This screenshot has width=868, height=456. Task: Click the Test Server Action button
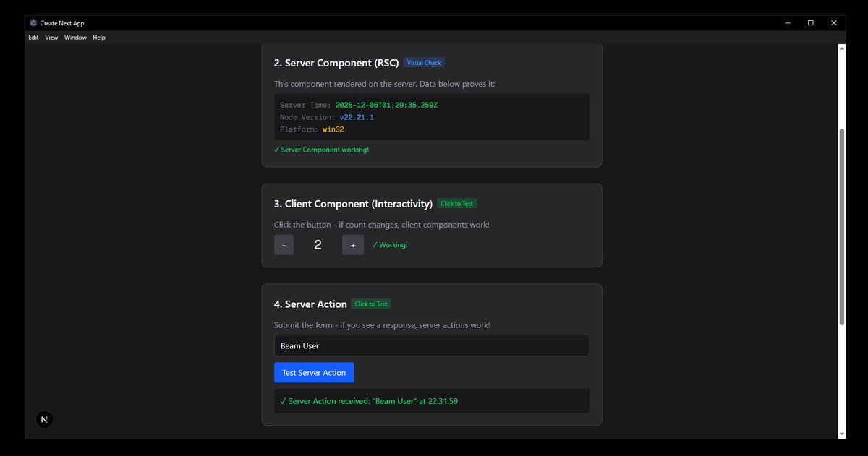tap(314, 372)
